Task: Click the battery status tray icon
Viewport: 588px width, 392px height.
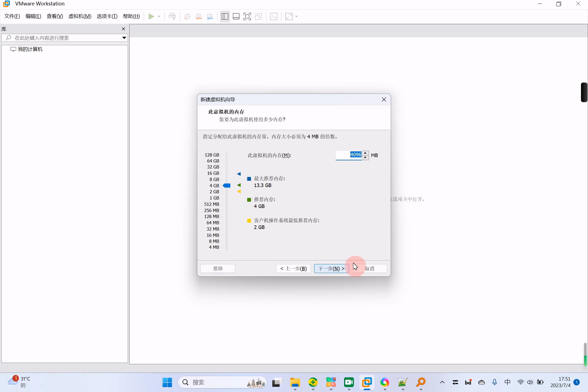Action: point(540,382)
